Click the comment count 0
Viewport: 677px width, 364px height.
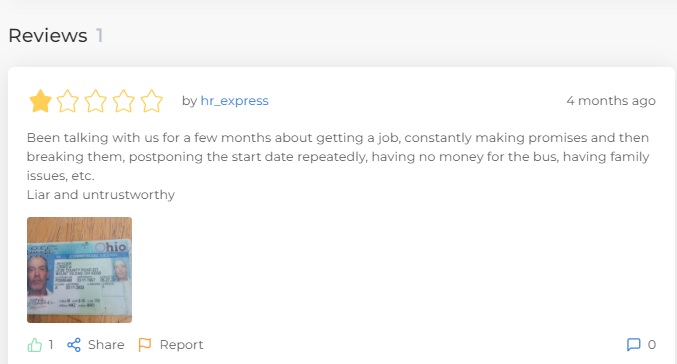652,345
